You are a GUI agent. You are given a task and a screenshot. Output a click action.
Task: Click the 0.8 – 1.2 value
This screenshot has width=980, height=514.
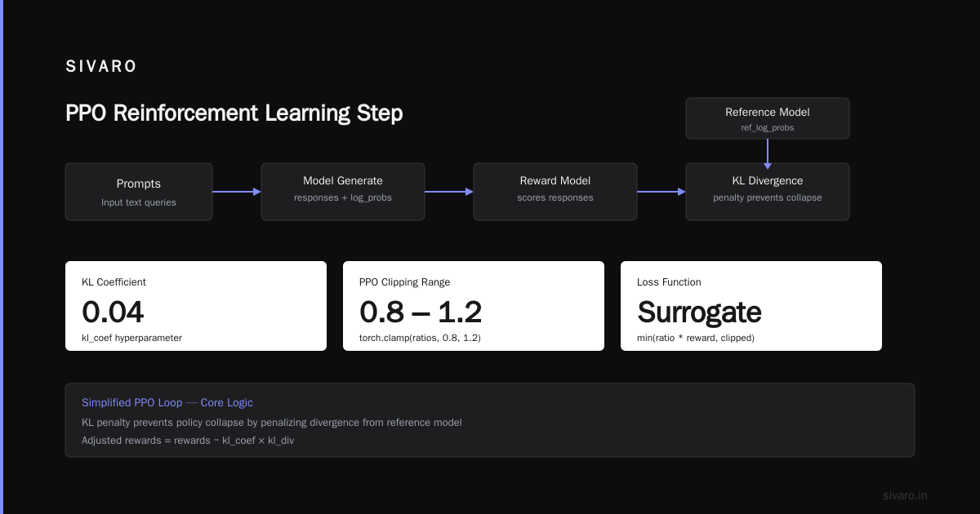click(x=421, y=312)
